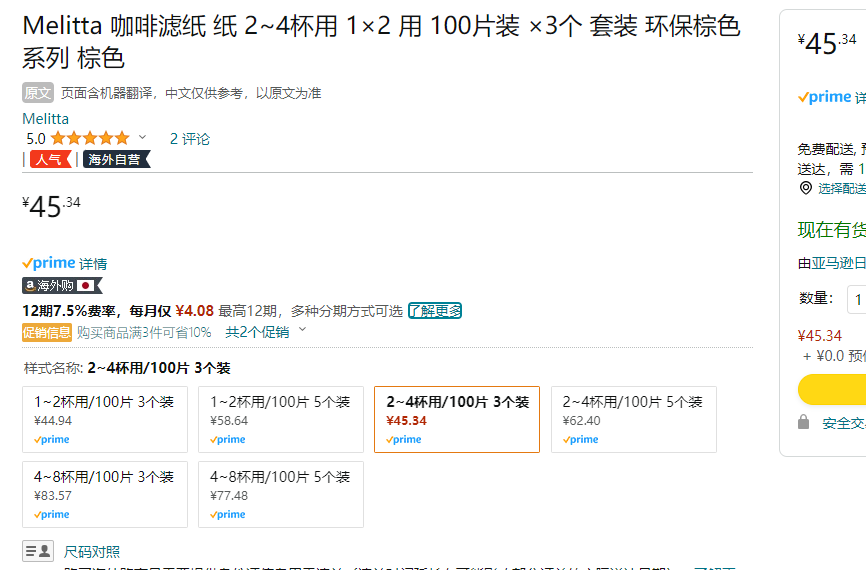Click the five-star rating icons
Image resolution: width=866 pixels, height=570 pixels.
tap(90, 138)
